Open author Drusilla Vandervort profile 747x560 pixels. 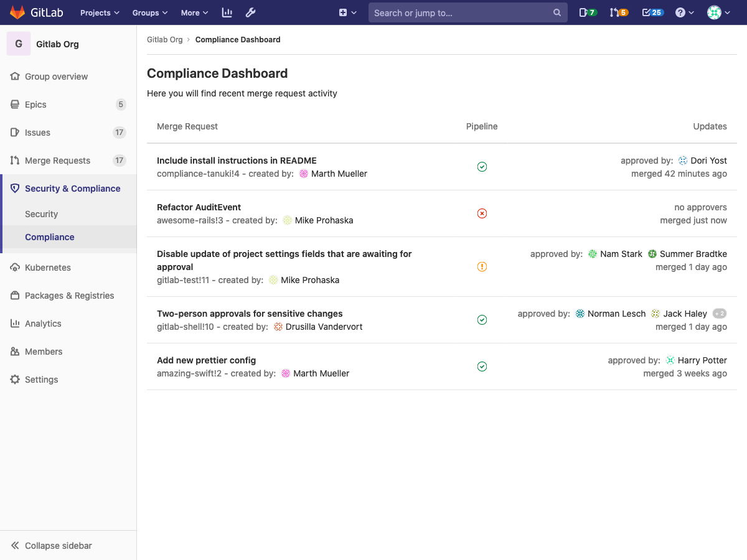[317, 327]
